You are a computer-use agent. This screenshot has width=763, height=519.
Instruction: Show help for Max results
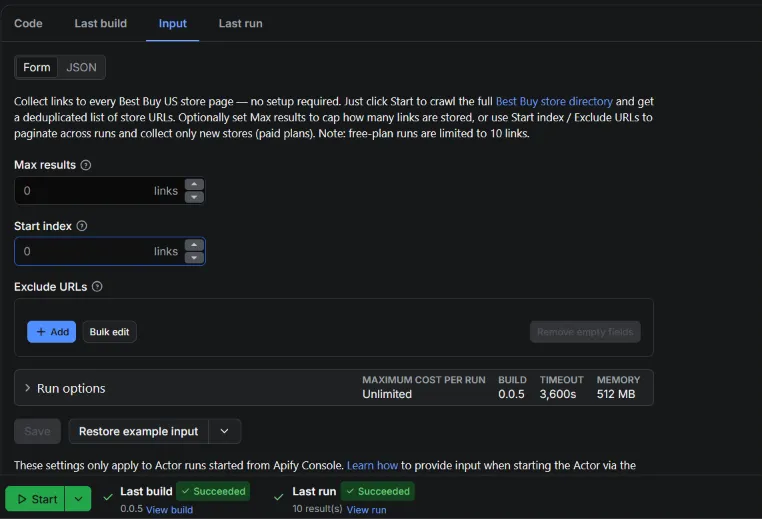86,165
